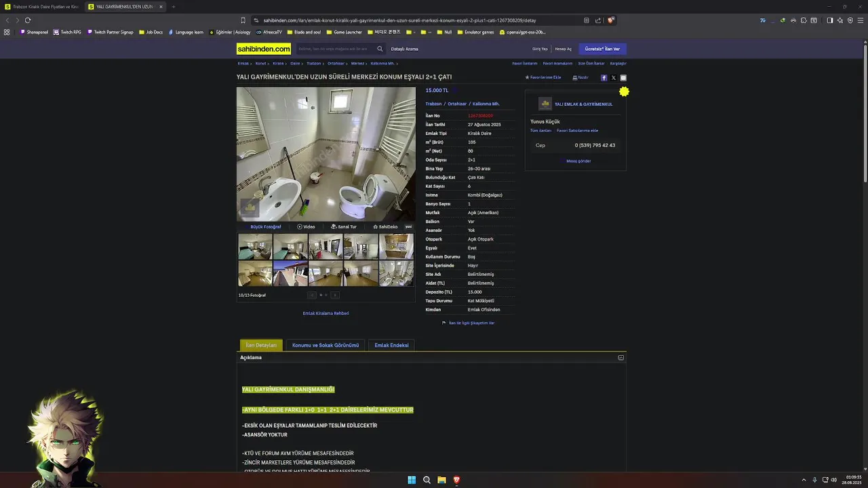
Task: Click the Kalkınma Mh. location link under the price
Action: (x=486, y=104)
